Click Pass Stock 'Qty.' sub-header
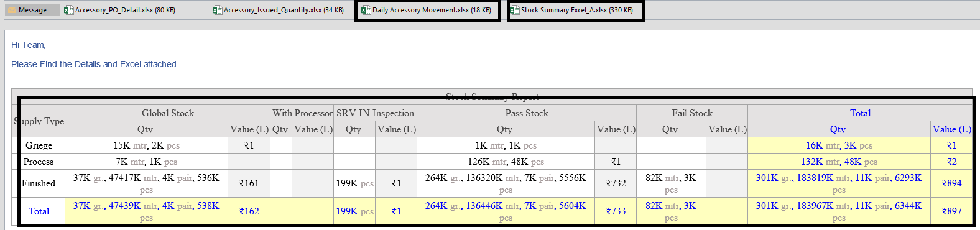 point(506,129)
